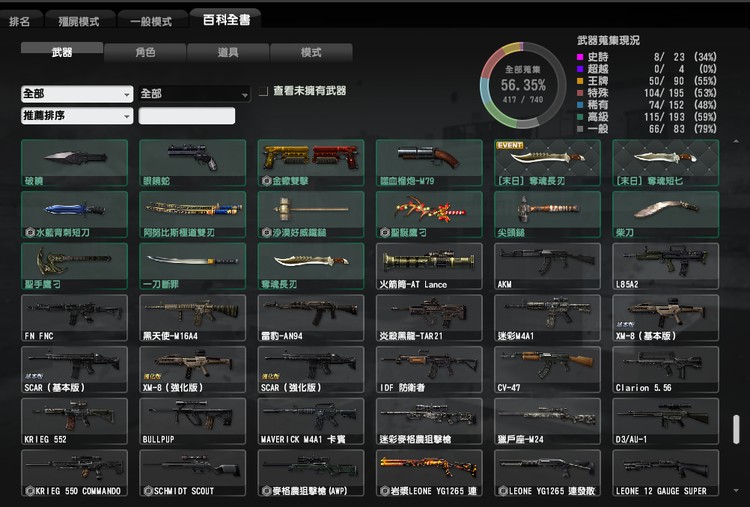
Task: Open the 殭屍模式 tab
Action: [78, 20]
